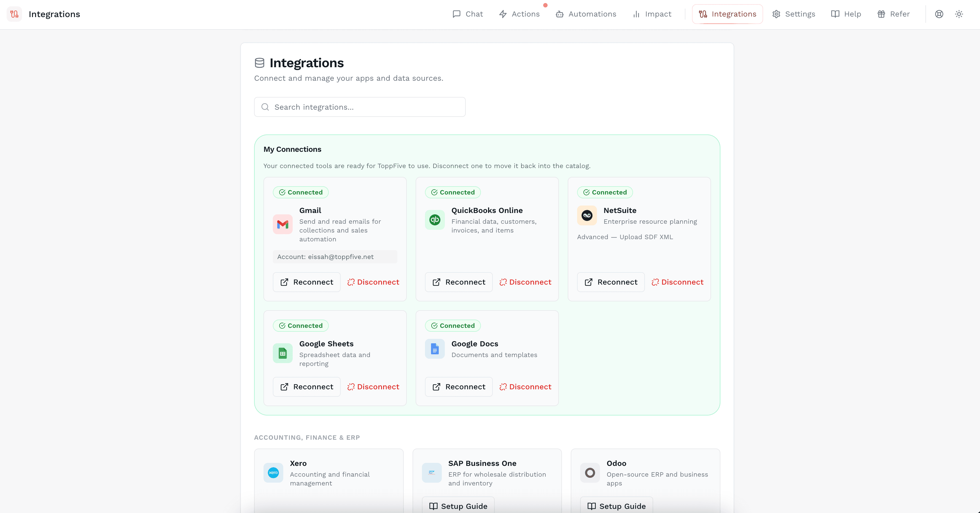Click the Search integrations field

pos(360,107)
